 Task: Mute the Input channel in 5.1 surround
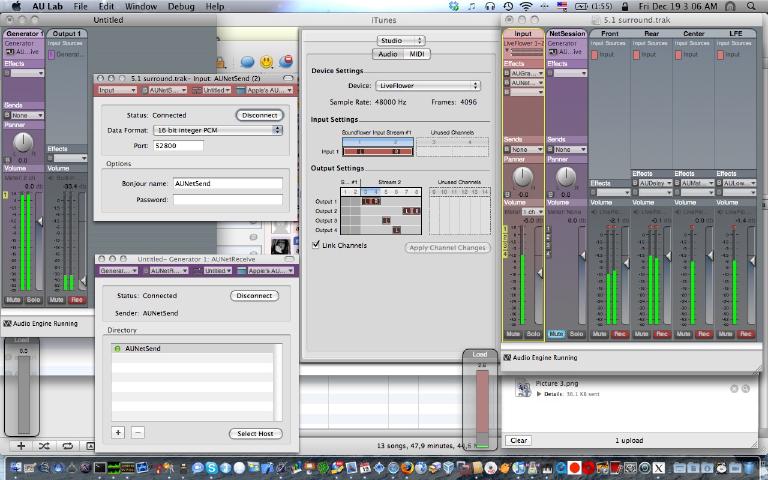click(x=513, y=333)
